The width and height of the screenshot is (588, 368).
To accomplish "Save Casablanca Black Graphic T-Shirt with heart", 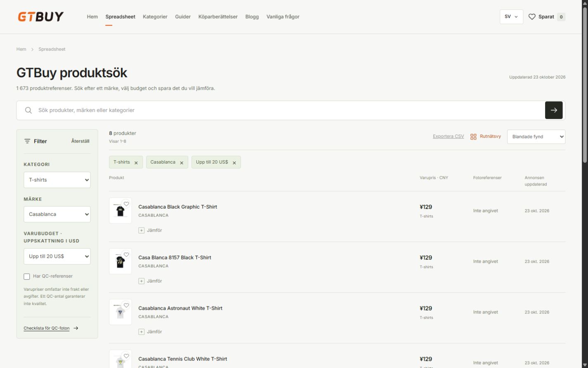I will pyautogui.click(x=126, y=204).
